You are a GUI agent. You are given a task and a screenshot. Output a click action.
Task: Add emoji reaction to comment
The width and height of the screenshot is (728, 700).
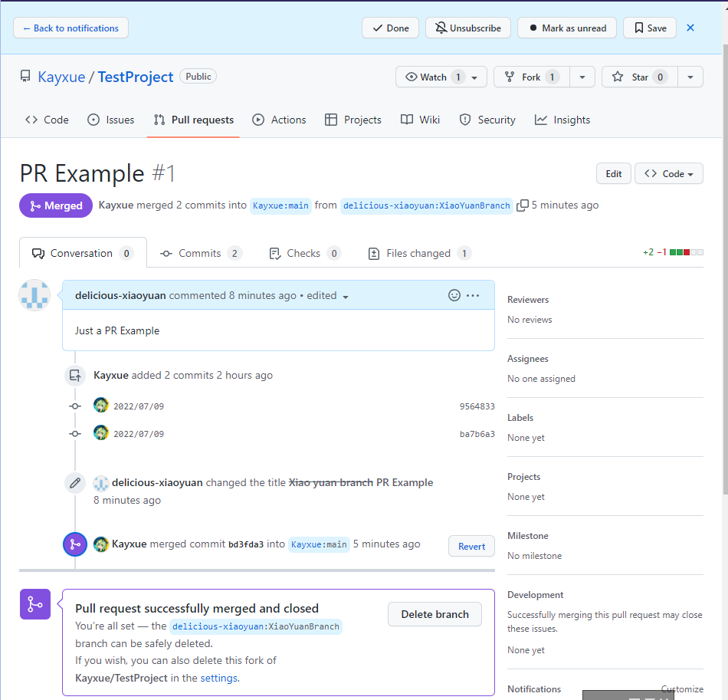coord(454,295)
